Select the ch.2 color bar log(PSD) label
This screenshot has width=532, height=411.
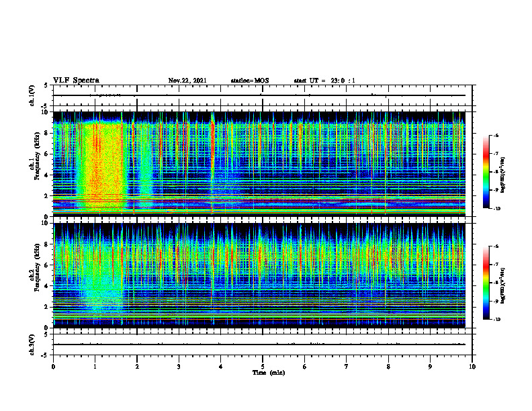pos(503,286)
